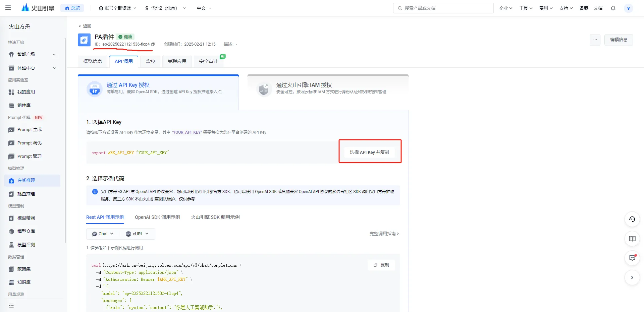Click the customer support headset icon
The width and height of the screenshot is (644, 312).
[632, 219]
